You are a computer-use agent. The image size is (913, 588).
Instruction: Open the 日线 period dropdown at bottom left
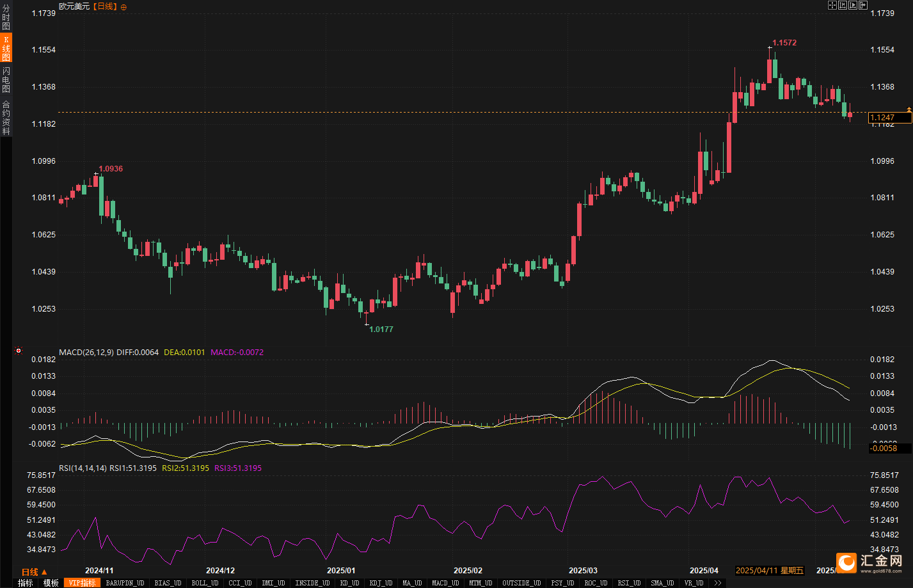[x=35, y=572]
